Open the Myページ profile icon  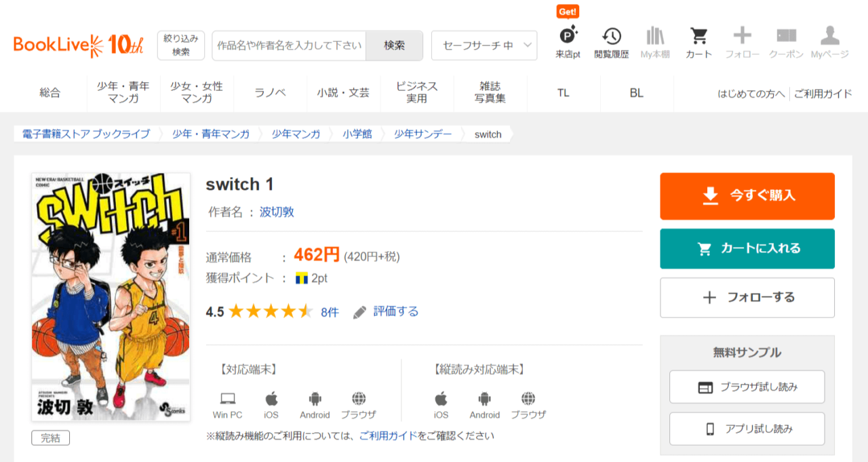coord(829,42)
